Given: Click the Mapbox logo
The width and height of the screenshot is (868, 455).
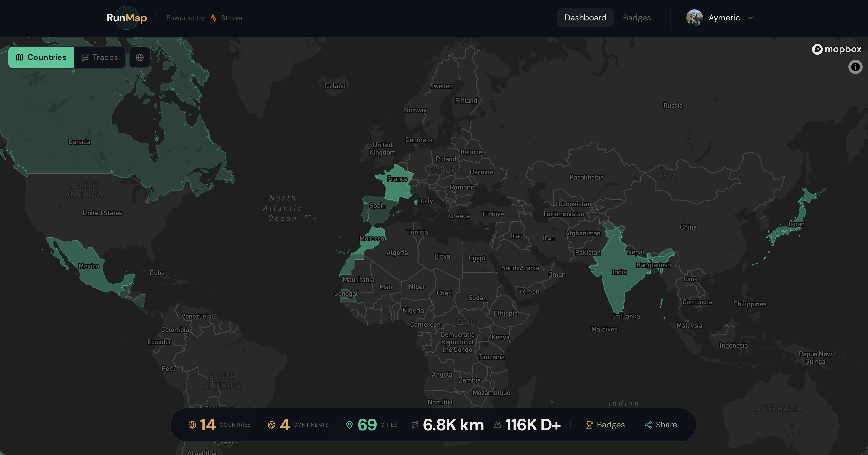Looking at the screenshot, I should coord(836,49).
